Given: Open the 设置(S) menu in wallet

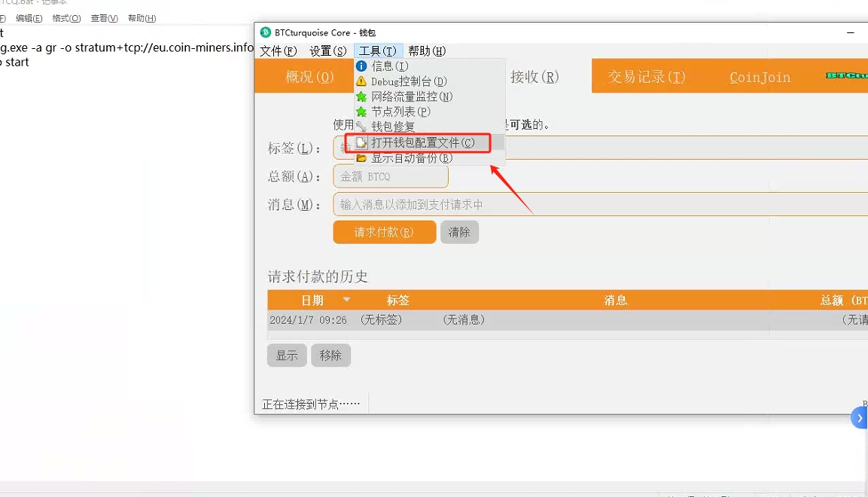Looking at the screenshot, I should pos(327,51).
